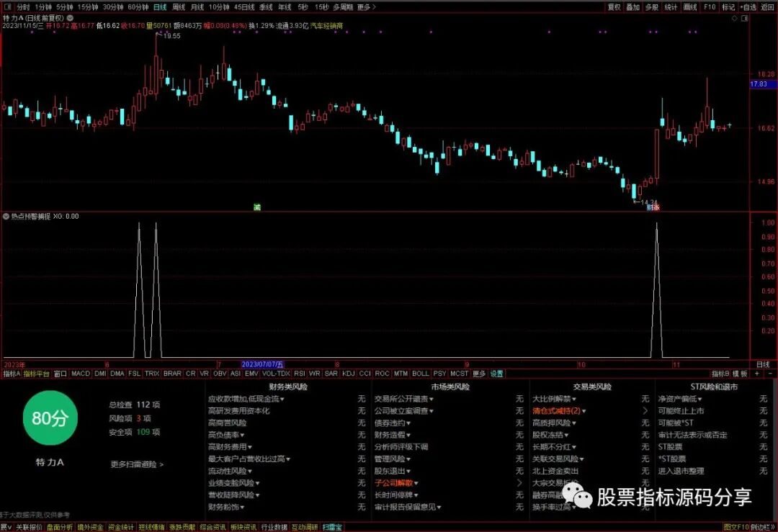Open F10 company info
The height and width of the screenshot is (532, 778).
point(710,7)
